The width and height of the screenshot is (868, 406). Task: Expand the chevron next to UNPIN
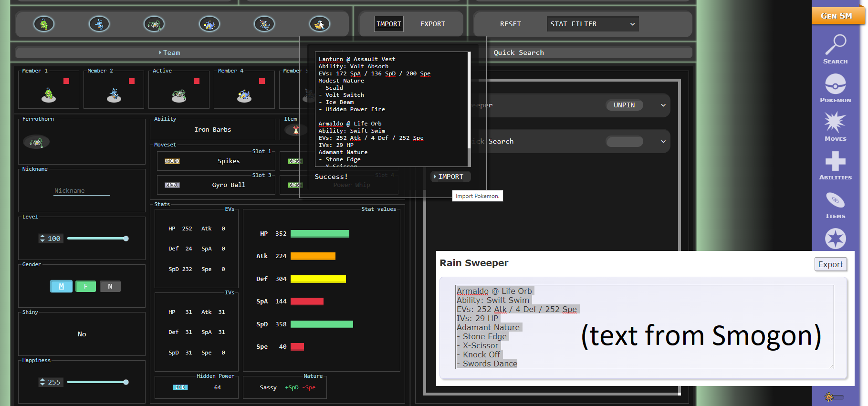663,105
